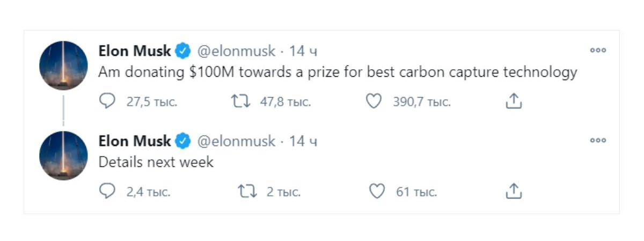
Task: Click Elon Musk's avatar on second tweet
Action: [x=63, y=156]
